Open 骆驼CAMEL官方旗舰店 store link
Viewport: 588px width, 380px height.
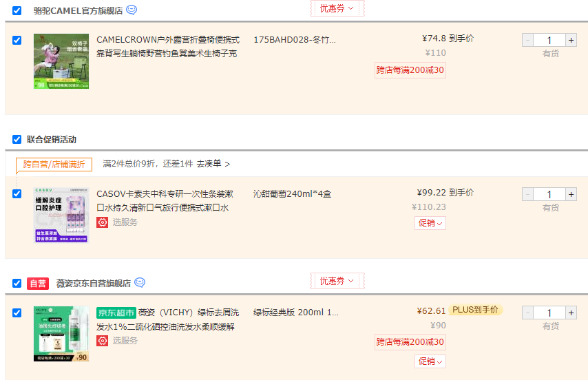78,11
